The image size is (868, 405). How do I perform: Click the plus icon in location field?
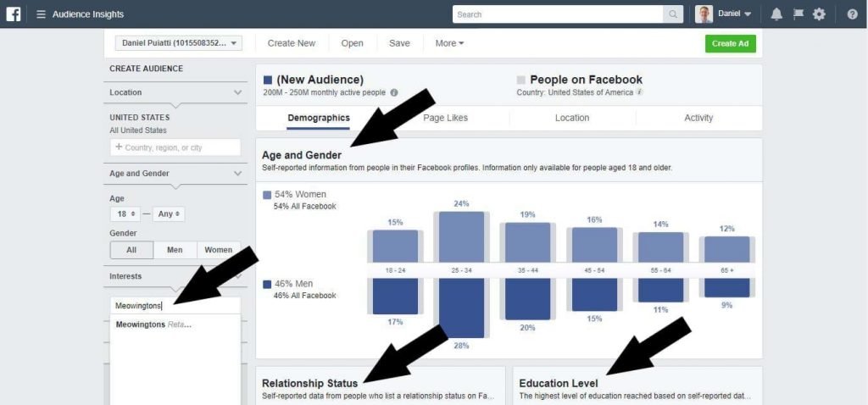(119, 147)
